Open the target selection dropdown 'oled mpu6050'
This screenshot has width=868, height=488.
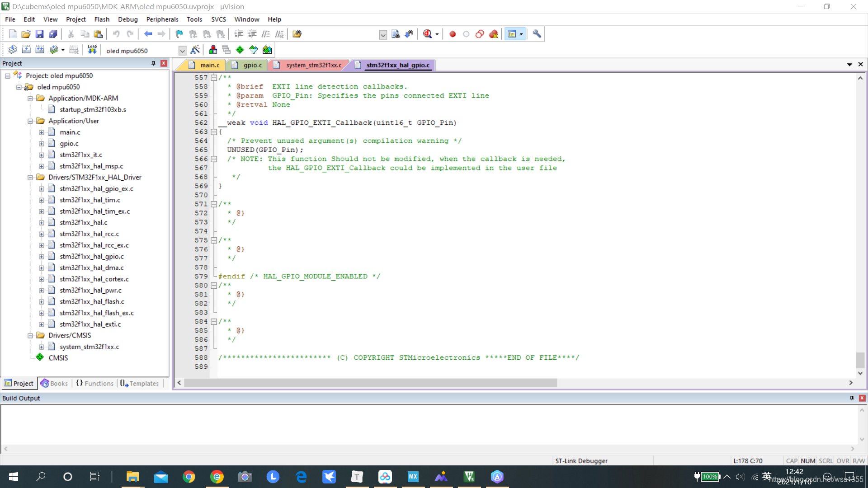(x=182, y=51)
